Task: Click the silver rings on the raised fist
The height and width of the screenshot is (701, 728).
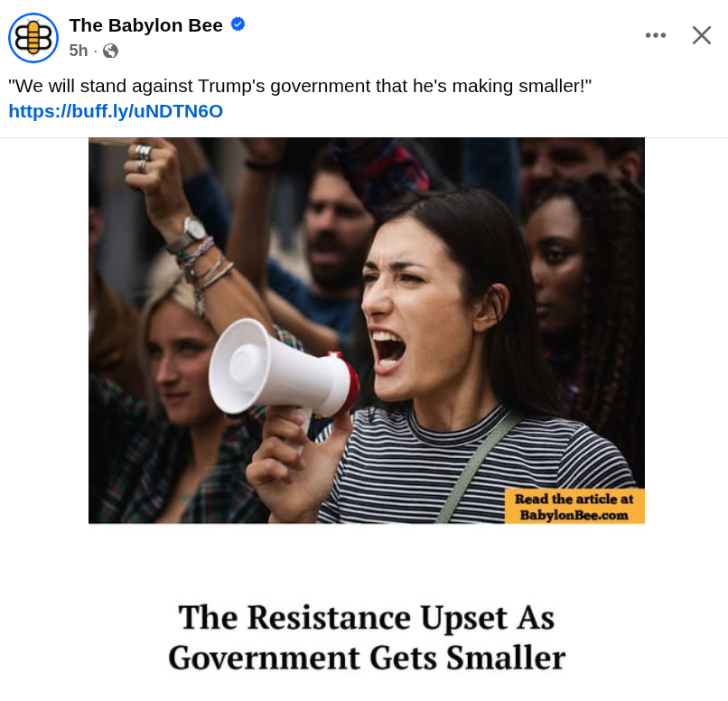Action: (x=143, y=158)
